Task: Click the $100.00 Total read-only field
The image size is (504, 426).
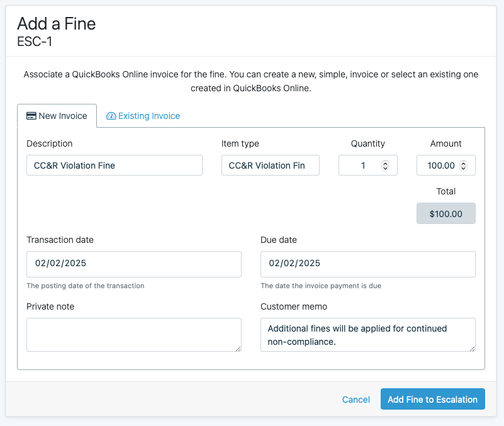Action: (x=446, y=213)
